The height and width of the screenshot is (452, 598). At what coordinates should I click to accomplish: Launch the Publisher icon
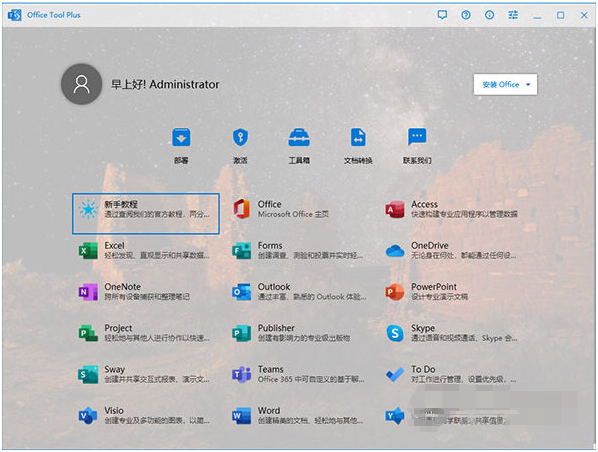(x=242, y=333)
